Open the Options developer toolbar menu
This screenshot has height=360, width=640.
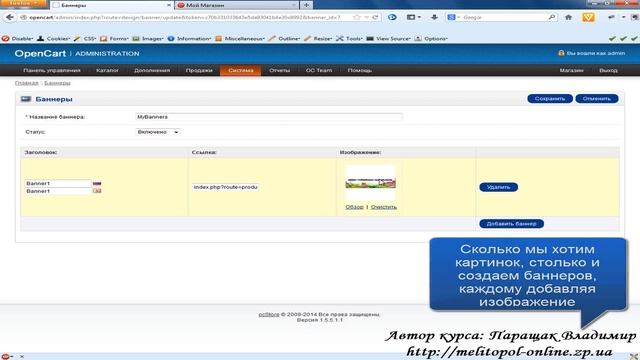point(431,38)
